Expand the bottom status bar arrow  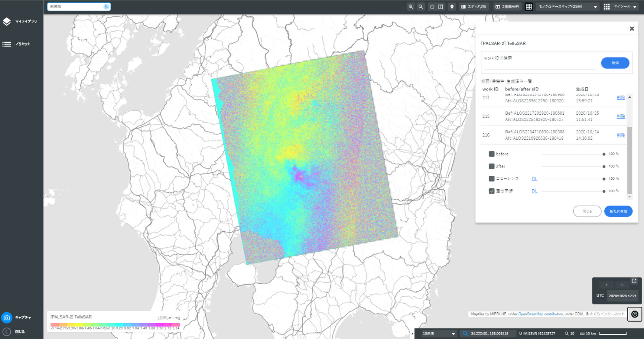click(412, 334)
